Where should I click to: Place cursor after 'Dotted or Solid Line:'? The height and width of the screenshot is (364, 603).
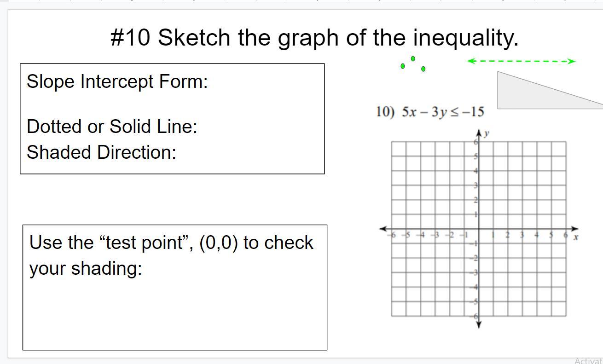click(x=198, y=126)
